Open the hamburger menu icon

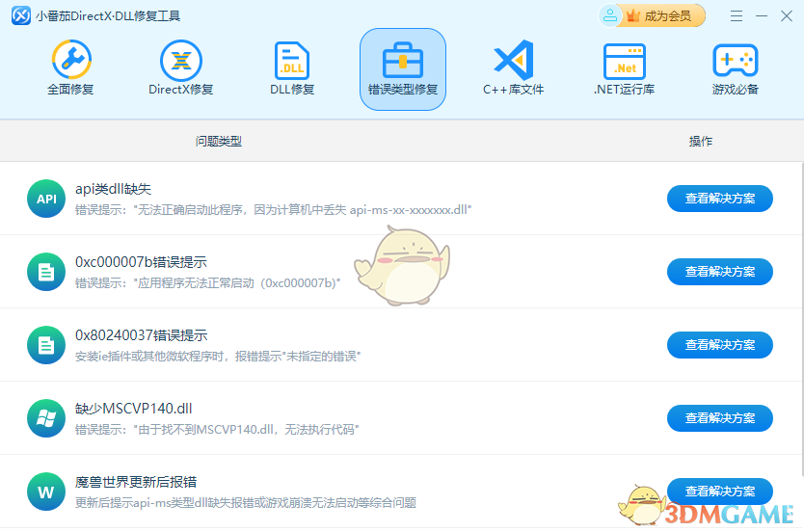pos(737,15)
